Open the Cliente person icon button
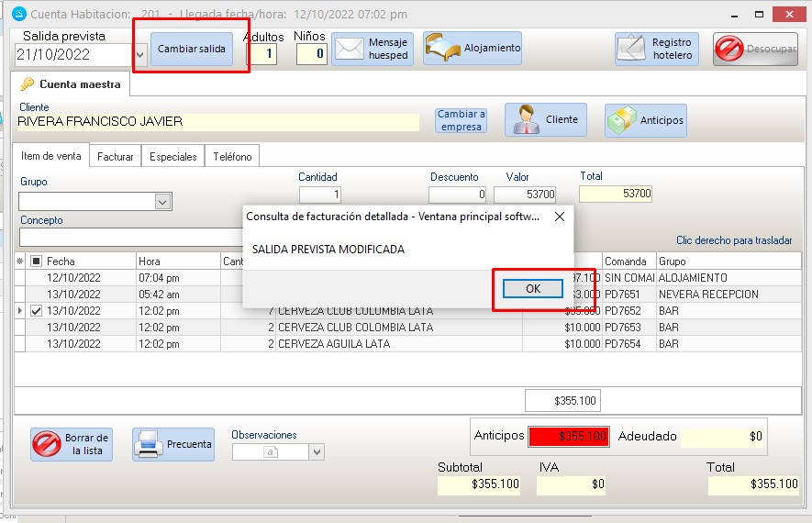 pos(526,119)
